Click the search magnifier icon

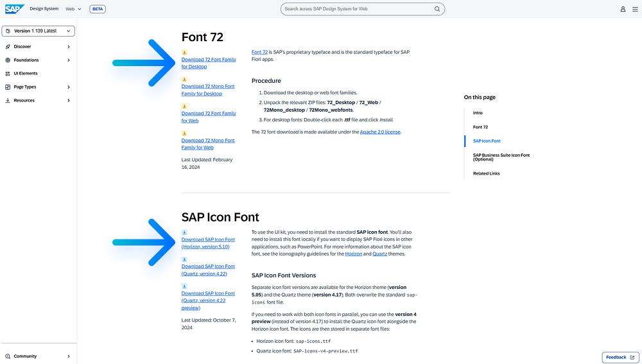437,9
